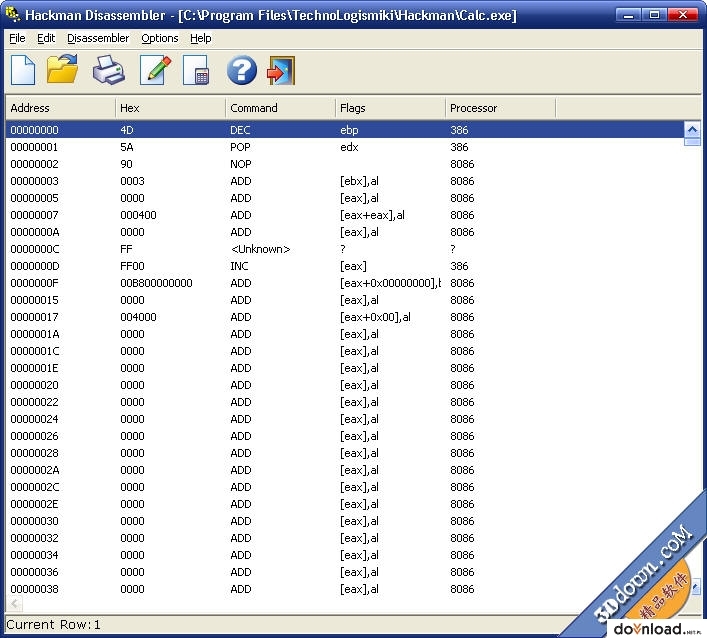Image resolution: width=707 pixels, height=638 pixels.
Task: Select row at address 0000002A
Action: (345, 470)
